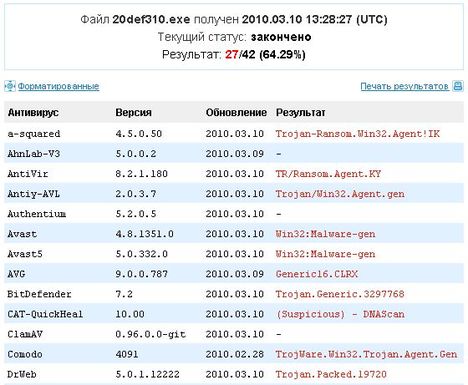Click the received timestamp 2010.03.10 13:28:27 (UTC)
The width and height of the screenshot is (468, 385).
(314, 19)
